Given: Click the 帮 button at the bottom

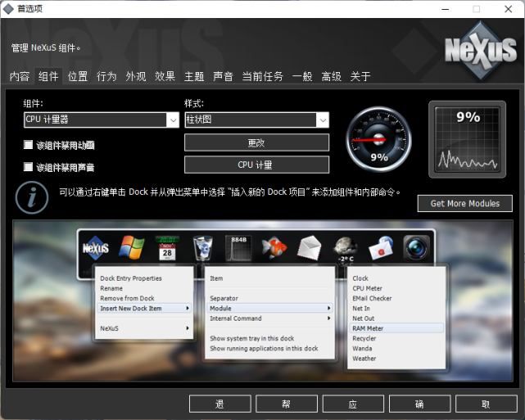Looking at the screenshot, I should point(287,404).
